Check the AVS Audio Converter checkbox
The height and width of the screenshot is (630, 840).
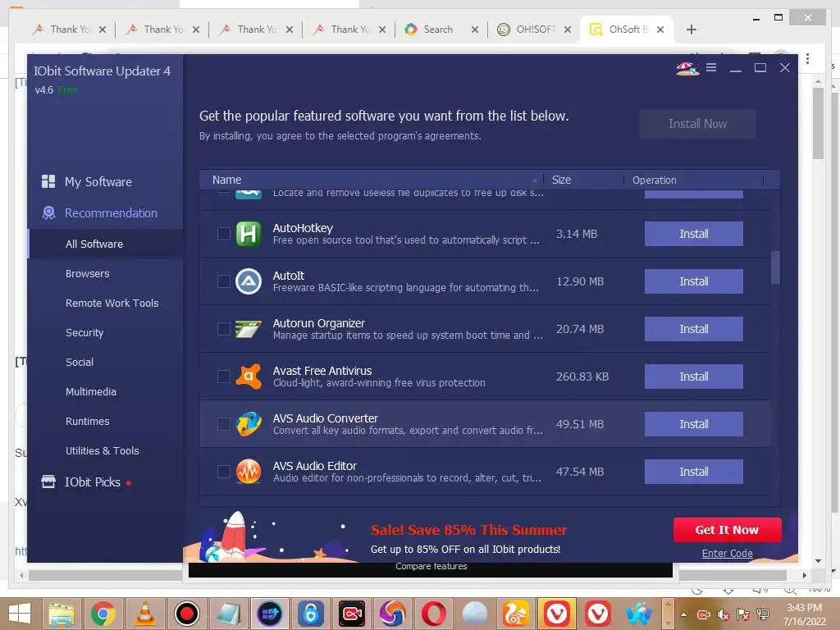pyautogui.click(x=223, y=424)
